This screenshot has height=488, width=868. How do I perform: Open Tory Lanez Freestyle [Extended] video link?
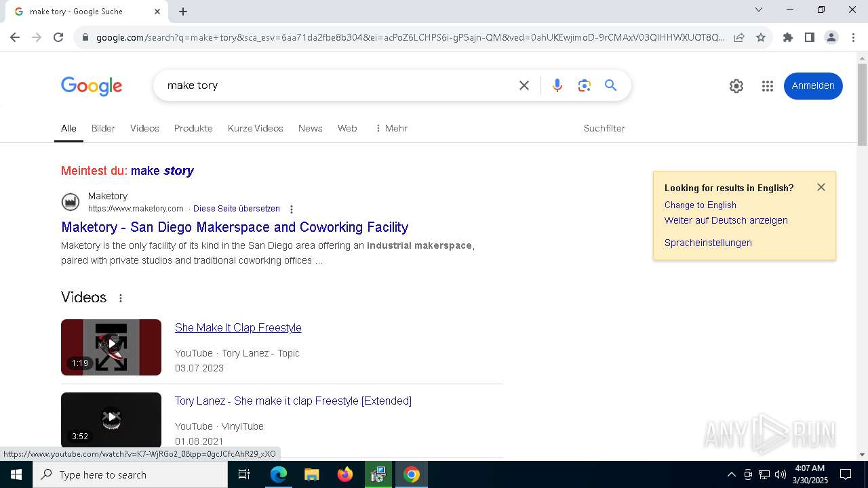293,401
